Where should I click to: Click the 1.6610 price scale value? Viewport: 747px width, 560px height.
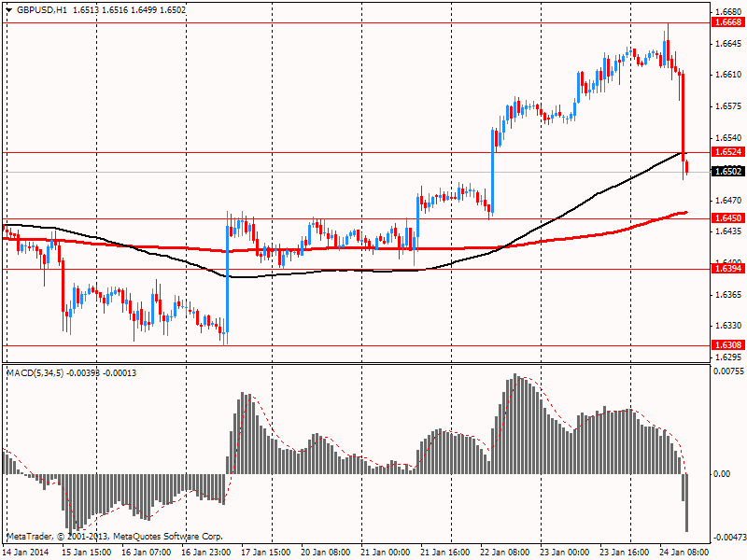729,75
